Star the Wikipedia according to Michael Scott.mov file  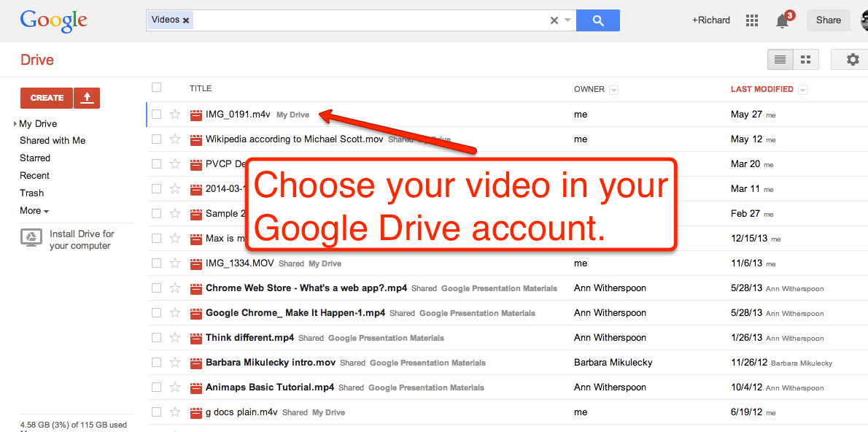point(175,139)
